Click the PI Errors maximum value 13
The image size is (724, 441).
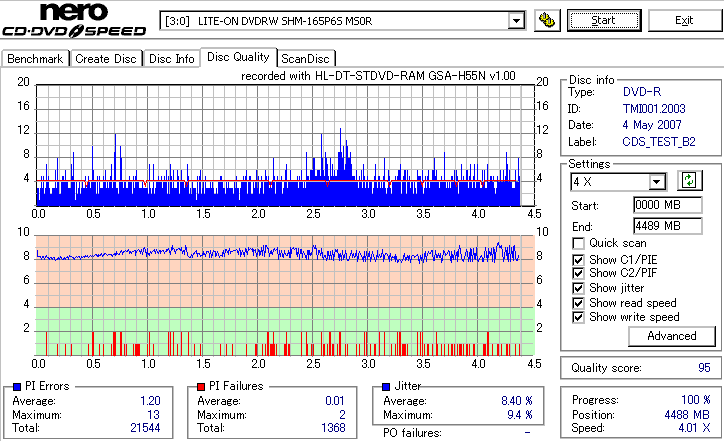154,415
